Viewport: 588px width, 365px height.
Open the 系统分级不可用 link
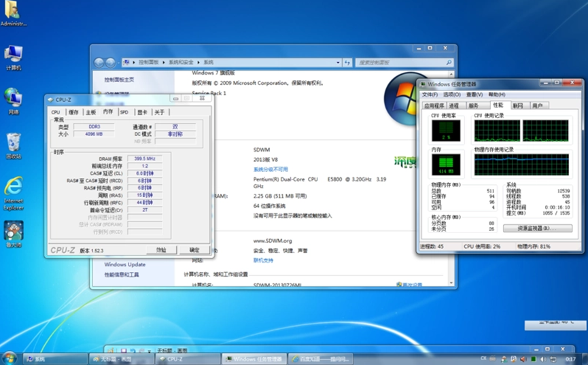tap(271, 169)
